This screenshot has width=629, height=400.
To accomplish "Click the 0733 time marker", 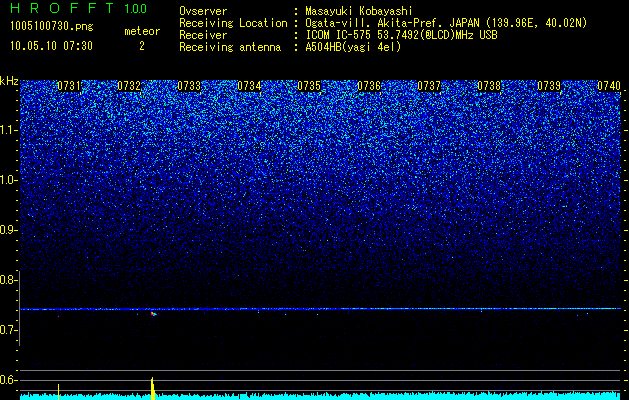I will tap(189, 86).
